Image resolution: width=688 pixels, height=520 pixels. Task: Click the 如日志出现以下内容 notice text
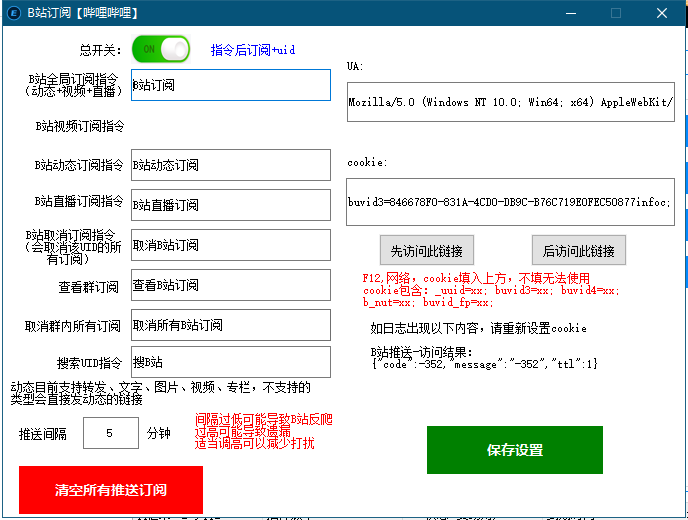click(478, 328)
